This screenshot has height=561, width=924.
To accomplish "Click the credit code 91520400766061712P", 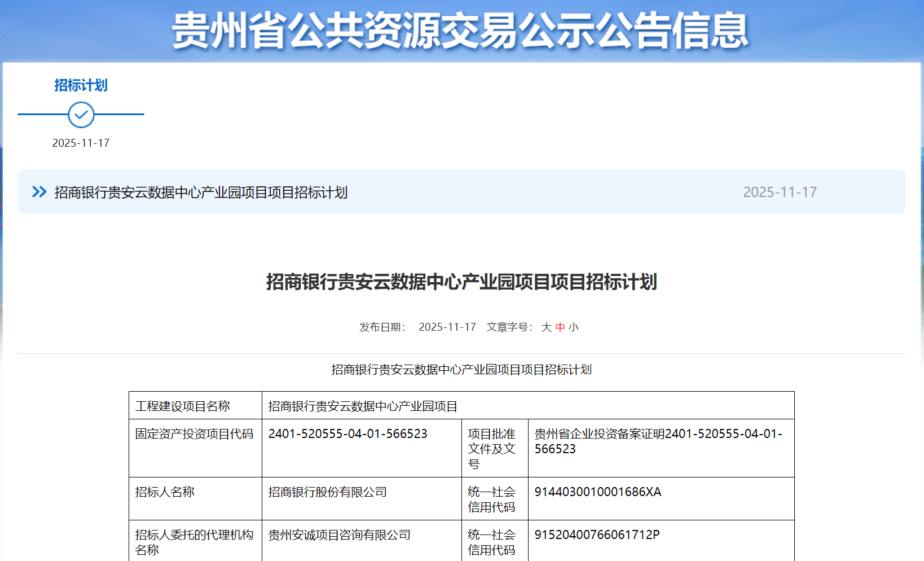I will [x=597, y=535].
